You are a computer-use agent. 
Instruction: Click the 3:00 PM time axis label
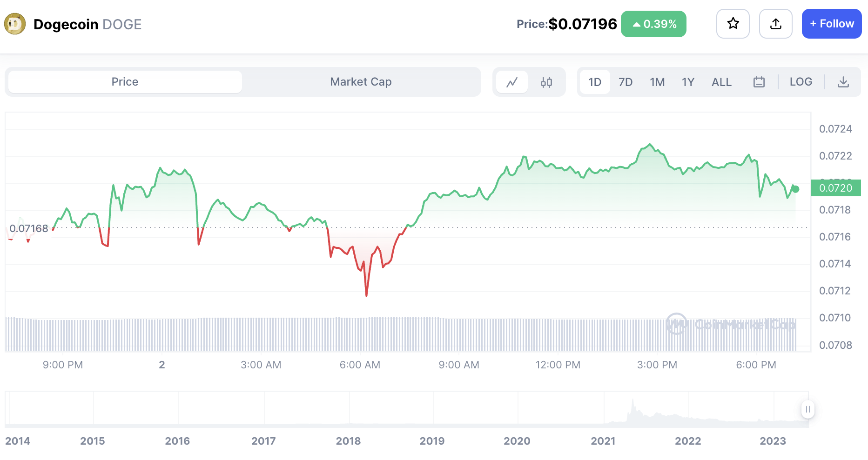pyautogui.click(x=657, y=365)
